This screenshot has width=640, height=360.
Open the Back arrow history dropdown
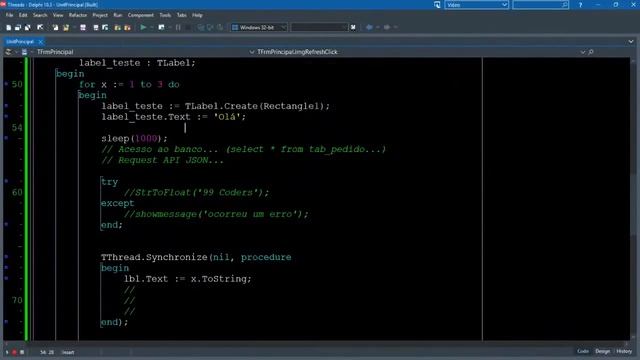point(378,27)
